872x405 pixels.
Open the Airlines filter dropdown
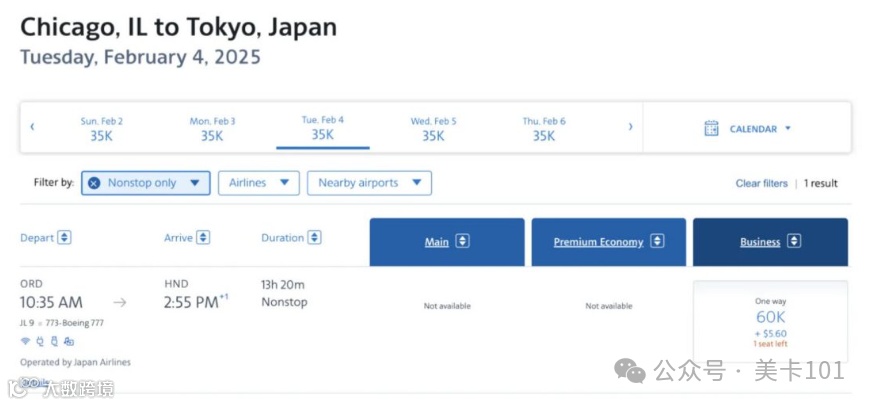point(259,183)
